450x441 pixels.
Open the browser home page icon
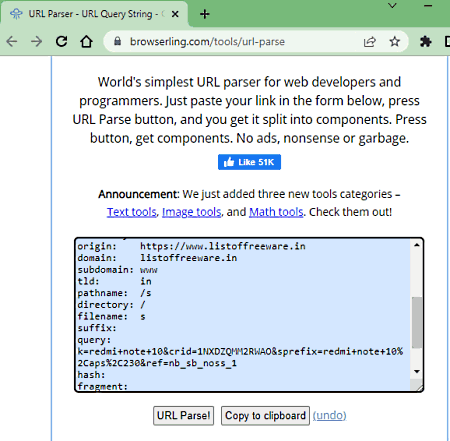pos(86,42)
